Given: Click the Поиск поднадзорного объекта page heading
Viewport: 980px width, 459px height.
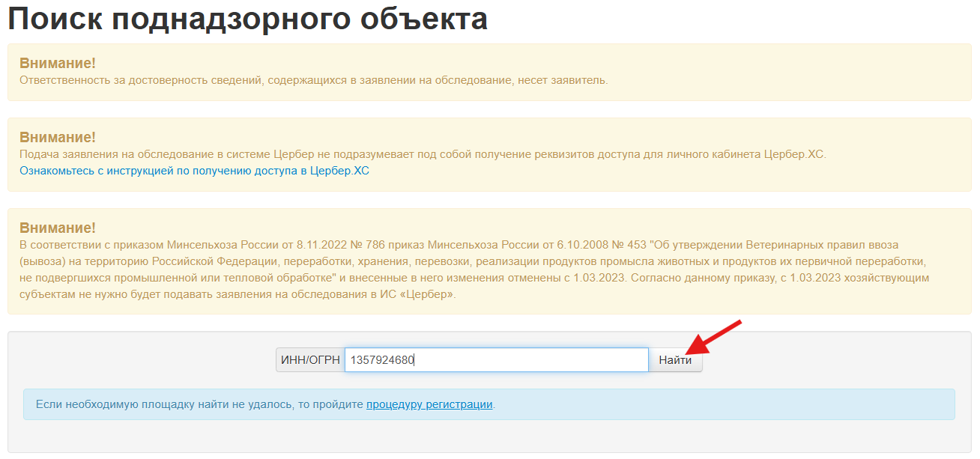Looking at the screenshot, I should tap(248, 19).
